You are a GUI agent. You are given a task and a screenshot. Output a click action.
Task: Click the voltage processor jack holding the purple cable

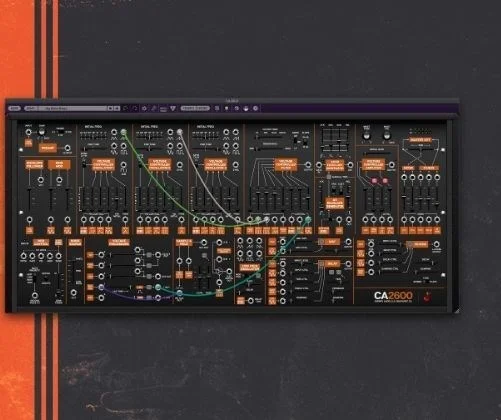[x=101, y=287]
